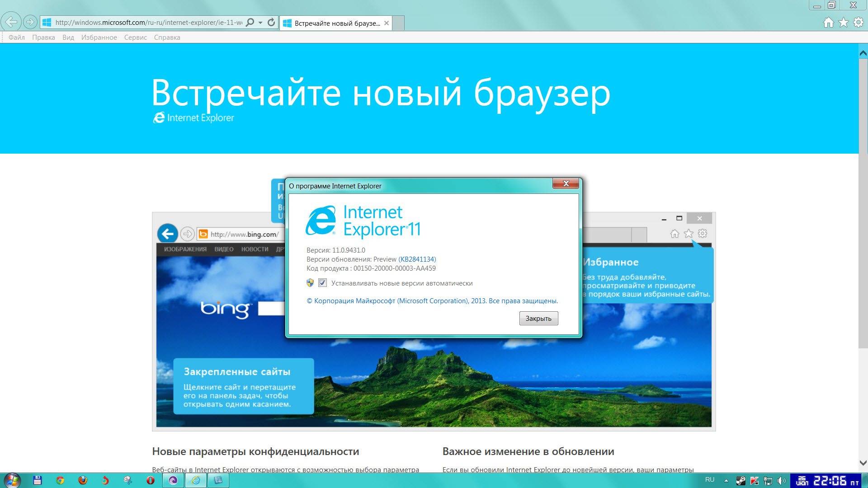Image resolution: width=868 pixels, height=488 pixels.
Task: Launch Opera from the taskbar
Action: click(x=149, y=480)
